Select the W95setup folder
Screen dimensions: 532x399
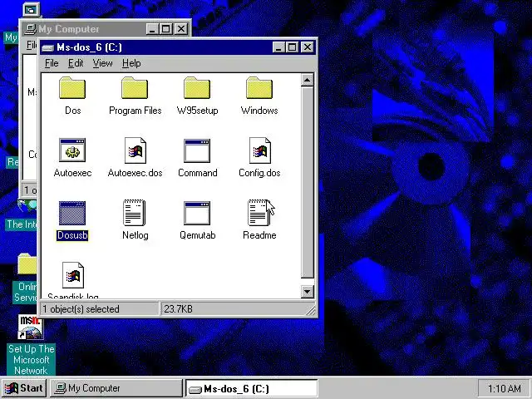(197, 88)
